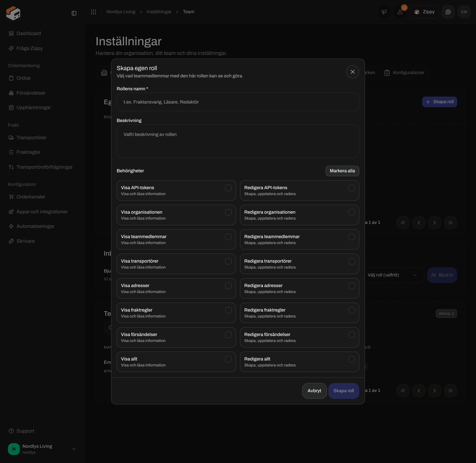Screen dimensions: 476x463
Task: Click the Markera alla button
Action: coord(342,171)
